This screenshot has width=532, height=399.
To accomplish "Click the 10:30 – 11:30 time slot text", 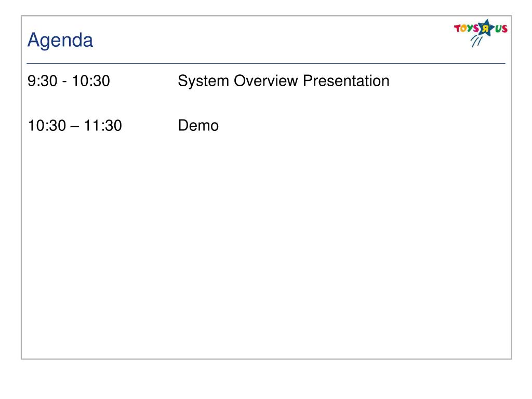I will point(75,126).
